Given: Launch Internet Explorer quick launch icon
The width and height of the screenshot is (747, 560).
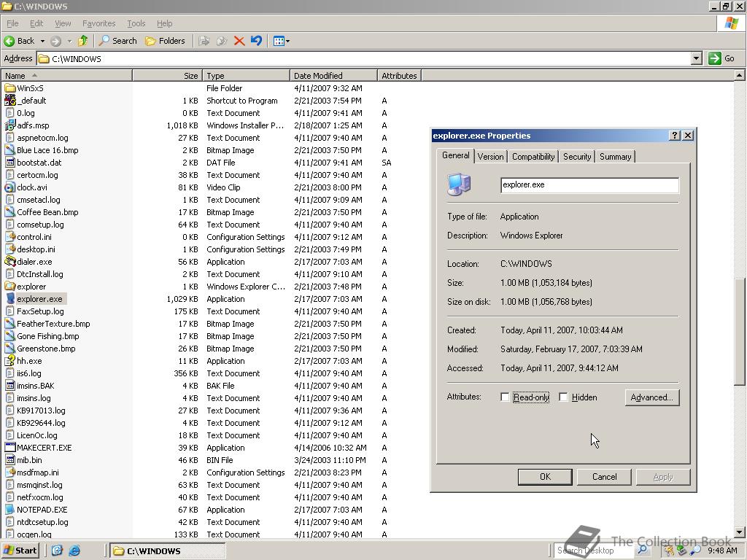Looking at the screenshot, I should pyautogui.click(x=74, y=551).
